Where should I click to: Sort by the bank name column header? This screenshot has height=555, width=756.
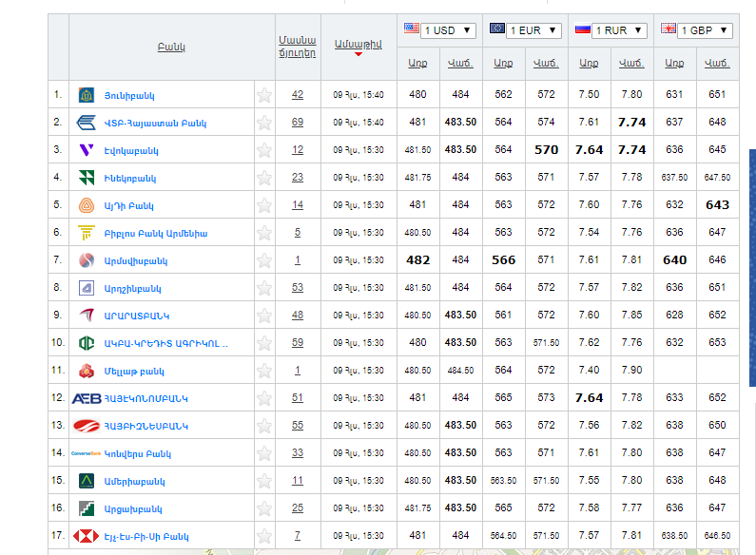pos(171,48)
